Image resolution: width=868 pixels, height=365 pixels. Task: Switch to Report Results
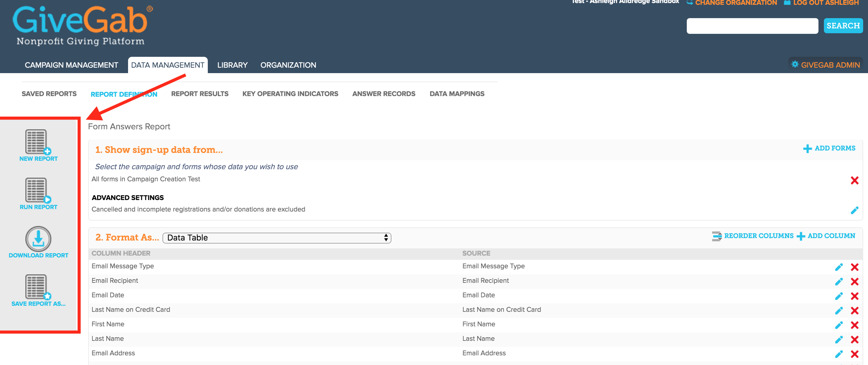pos(200,94)
